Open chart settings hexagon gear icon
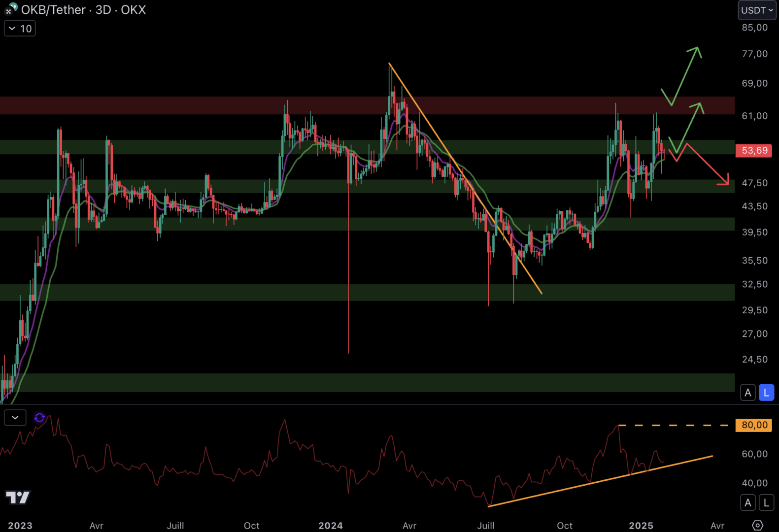The image size is (779, 532). (757, 525)
